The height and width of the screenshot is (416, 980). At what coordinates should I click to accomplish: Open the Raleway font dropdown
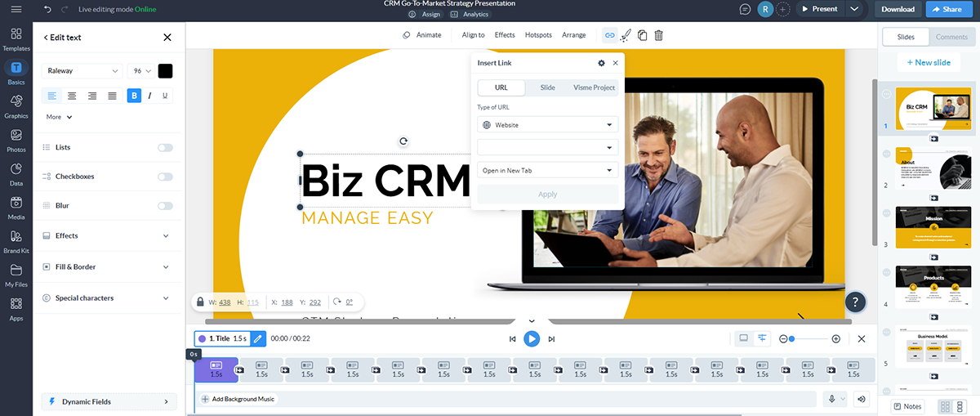point(82,71)
